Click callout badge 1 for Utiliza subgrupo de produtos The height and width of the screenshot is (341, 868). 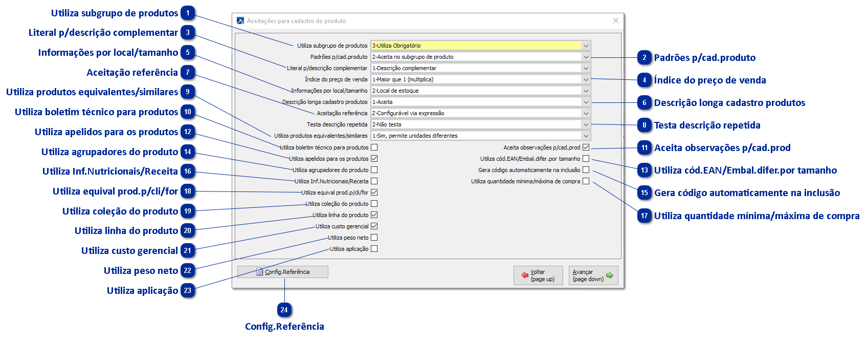click(x=188, y=13)
